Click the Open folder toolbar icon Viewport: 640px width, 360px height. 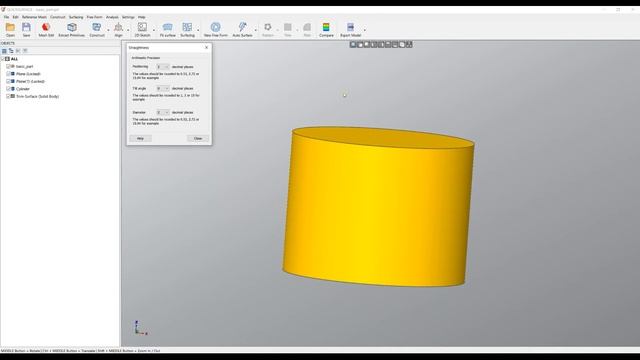(x=10, y=27)
